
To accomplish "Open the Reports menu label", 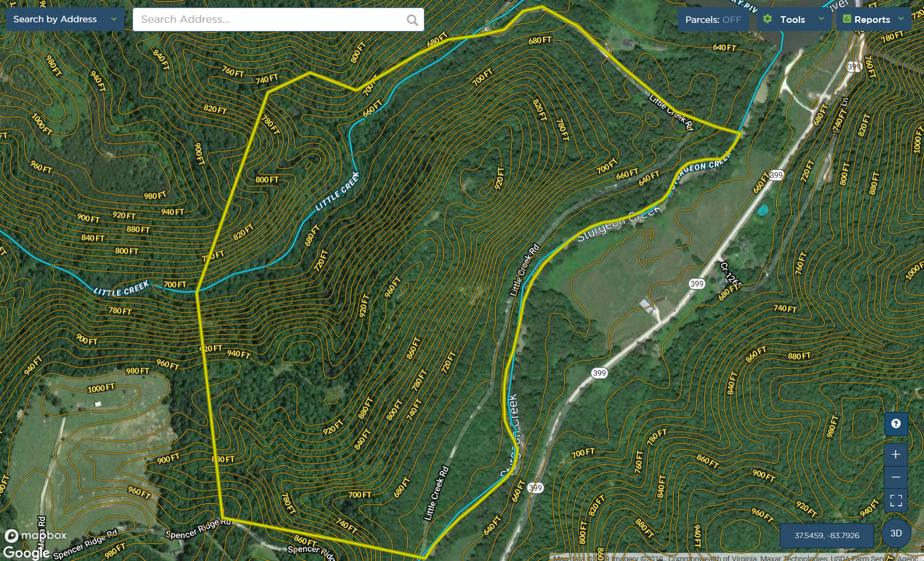I will click(872, 20).
